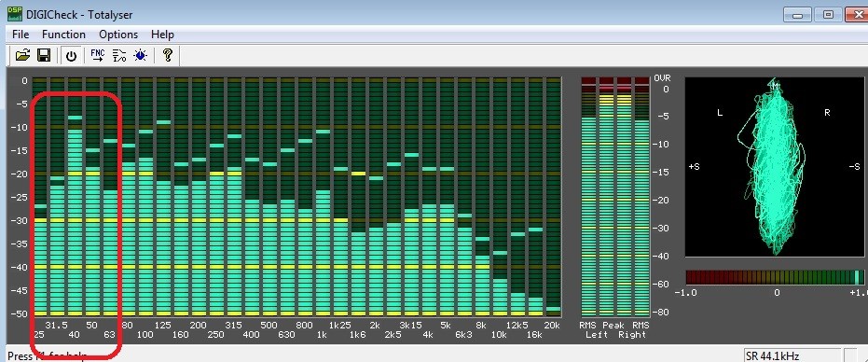
Task: Click the RMS Left level meter
Action: pyautogui.click(x=588, y=197)
